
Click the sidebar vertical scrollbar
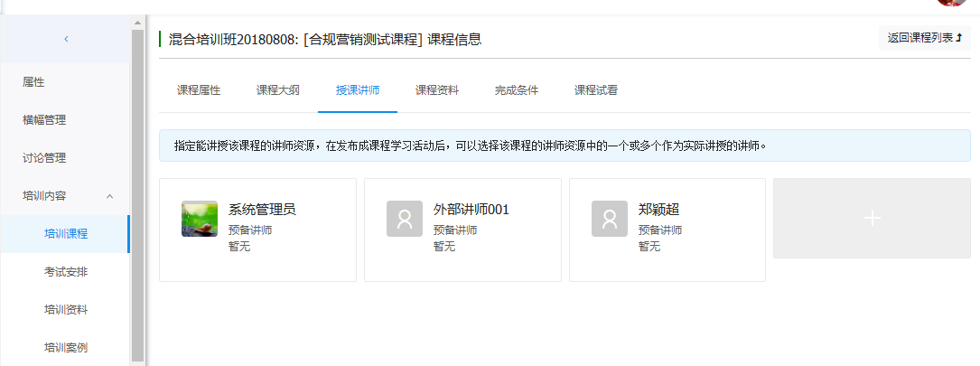137,190
